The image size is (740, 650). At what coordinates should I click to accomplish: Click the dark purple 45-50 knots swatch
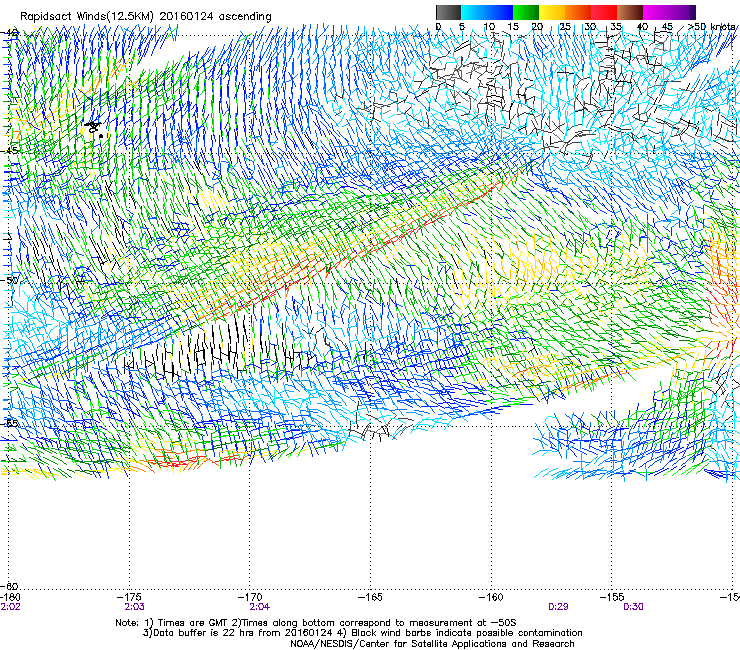683,12
